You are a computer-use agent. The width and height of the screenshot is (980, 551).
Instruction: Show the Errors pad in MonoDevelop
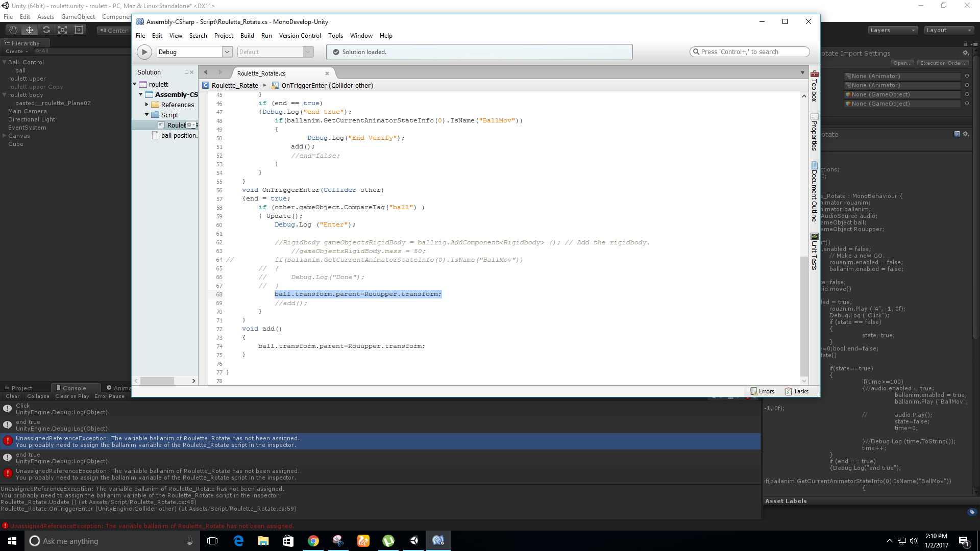(x=762, y=391)
